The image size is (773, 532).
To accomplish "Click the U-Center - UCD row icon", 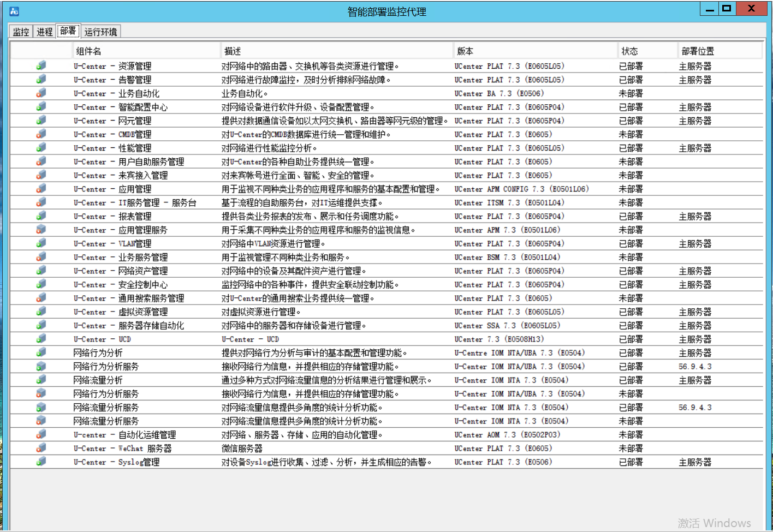I will coord(41,338).
